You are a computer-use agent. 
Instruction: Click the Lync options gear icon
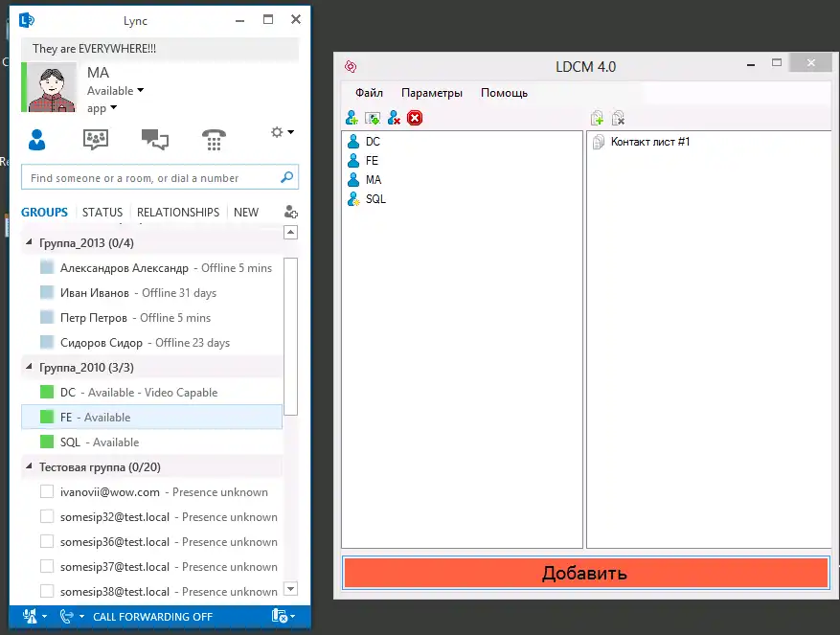point(277,132)
